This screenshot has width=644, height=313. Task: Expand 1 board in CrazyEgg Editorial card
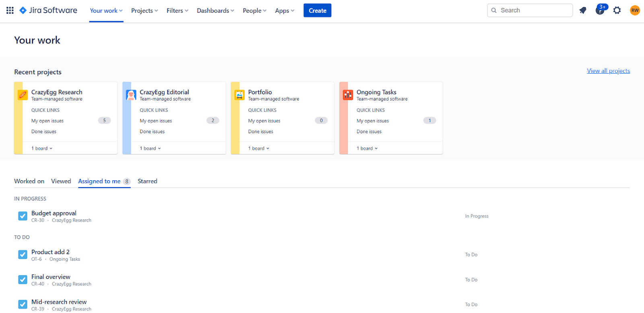click(x=150, y=148)
